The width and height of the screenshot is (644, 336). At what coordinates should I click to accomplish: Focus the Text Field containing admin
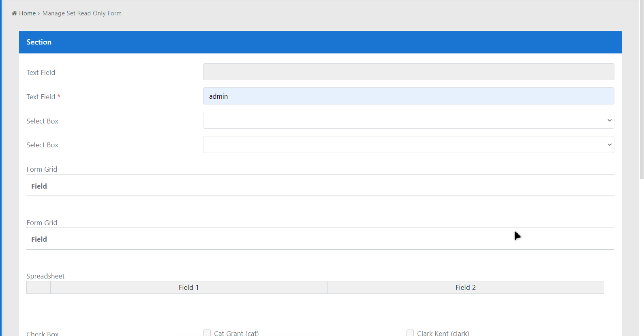[408, 96]
